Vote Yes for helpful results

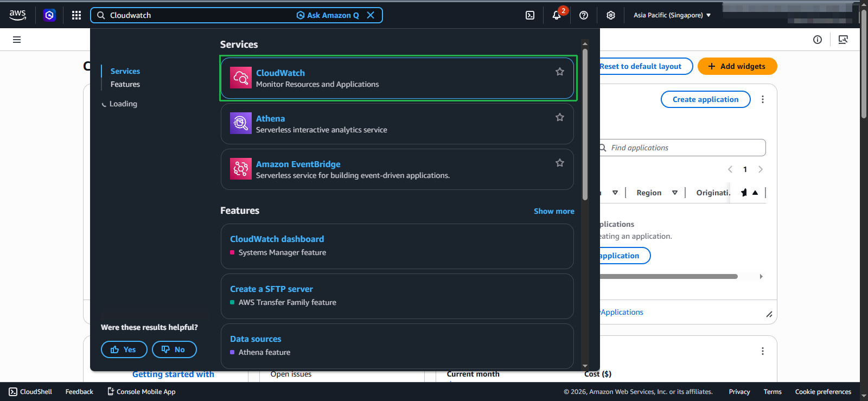click(124, 349)
